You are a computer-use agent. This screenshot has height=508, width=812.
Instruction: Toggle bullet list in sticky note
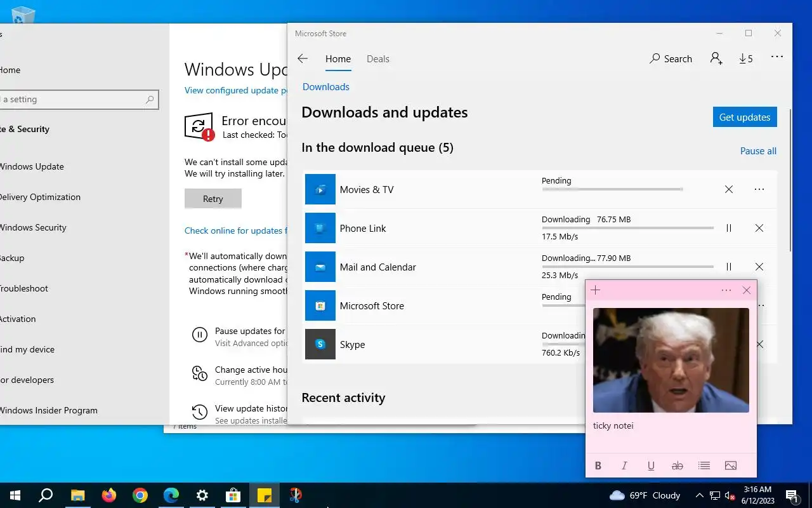point(704,465)
